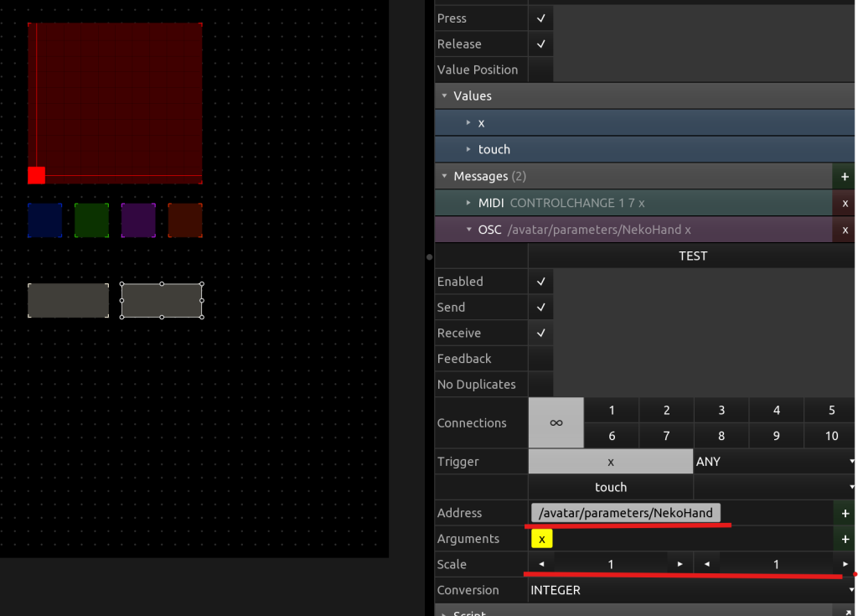Turn on the Feedback checkbox
The width and height of the screenshot is (858, 616).
tap(540, 359)
